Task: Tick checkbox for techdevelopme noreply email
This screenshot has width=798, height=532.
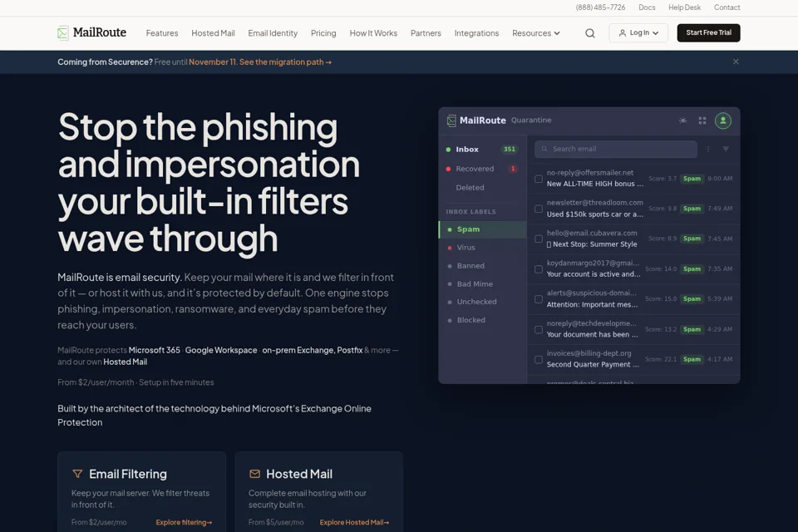Action: click(x=539, y=329)
